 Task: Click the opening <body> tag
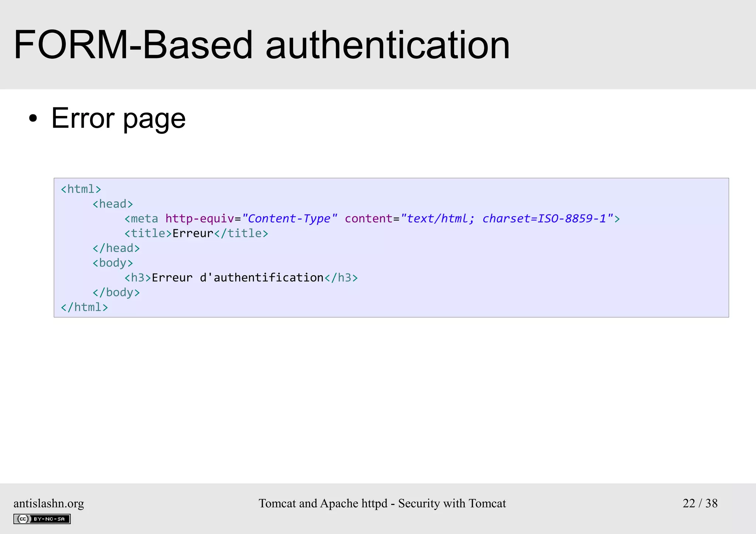pos(113,263)
